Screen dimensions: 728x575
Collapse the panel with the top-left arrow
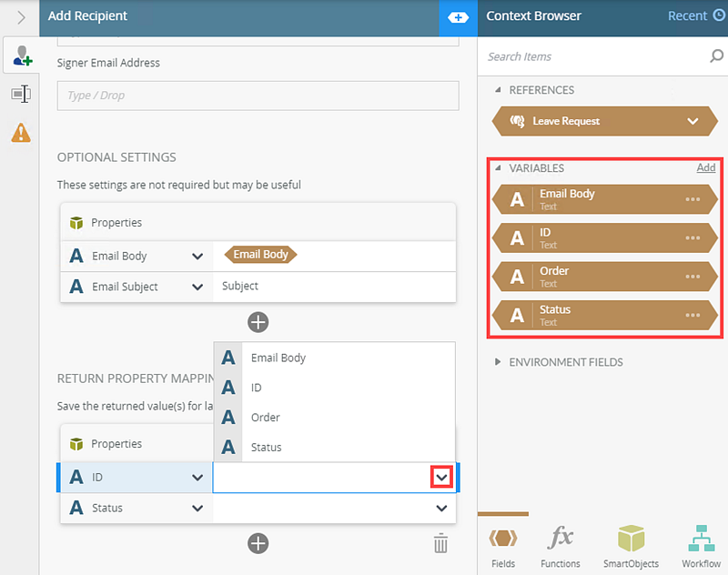tap(21, 17)
